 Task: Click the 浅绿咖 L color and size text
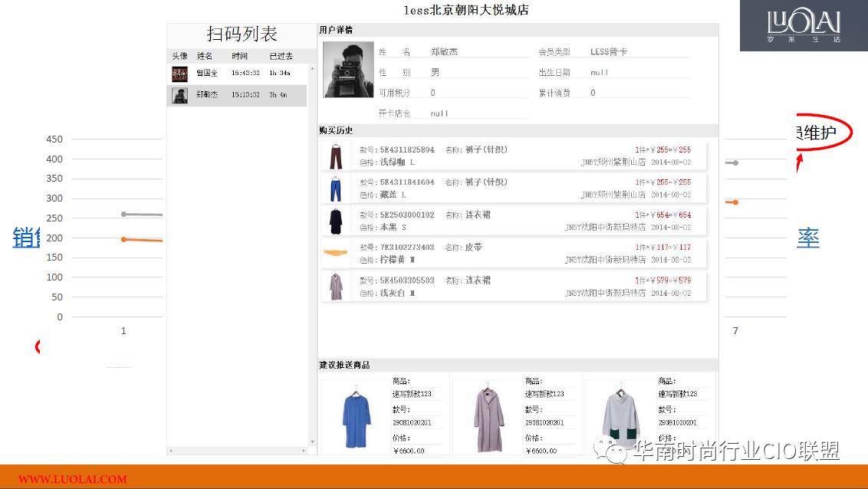point(397,162)
